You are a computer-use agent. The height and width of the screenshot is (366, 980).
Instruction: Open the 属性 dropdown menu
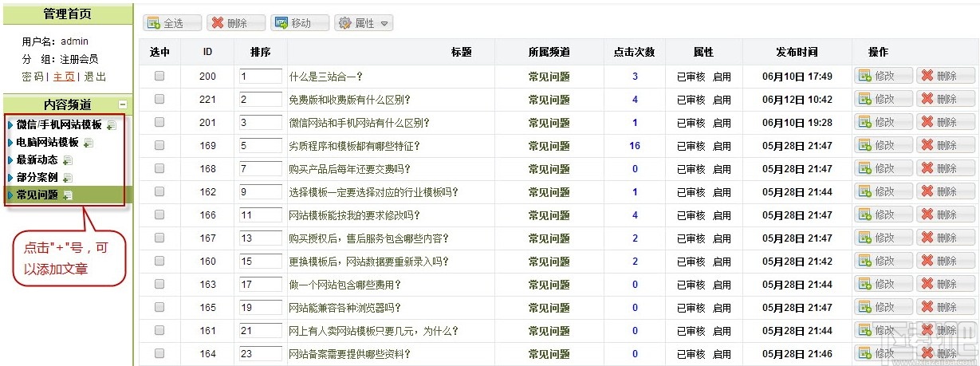(364, 23)
